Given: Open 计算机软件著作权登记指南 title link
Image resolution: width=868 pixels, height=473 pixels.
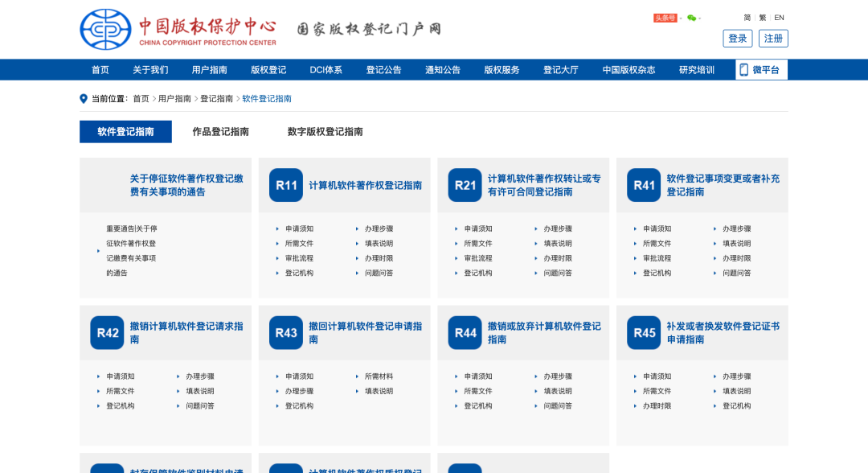Looking at the screenshot, I should (366, 186).
